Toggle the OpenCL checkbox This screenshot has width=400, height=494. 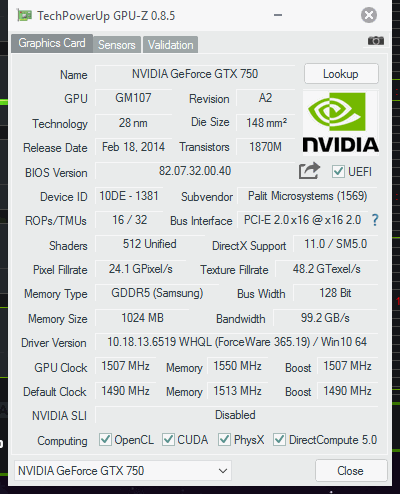click(x=105, y=439)
